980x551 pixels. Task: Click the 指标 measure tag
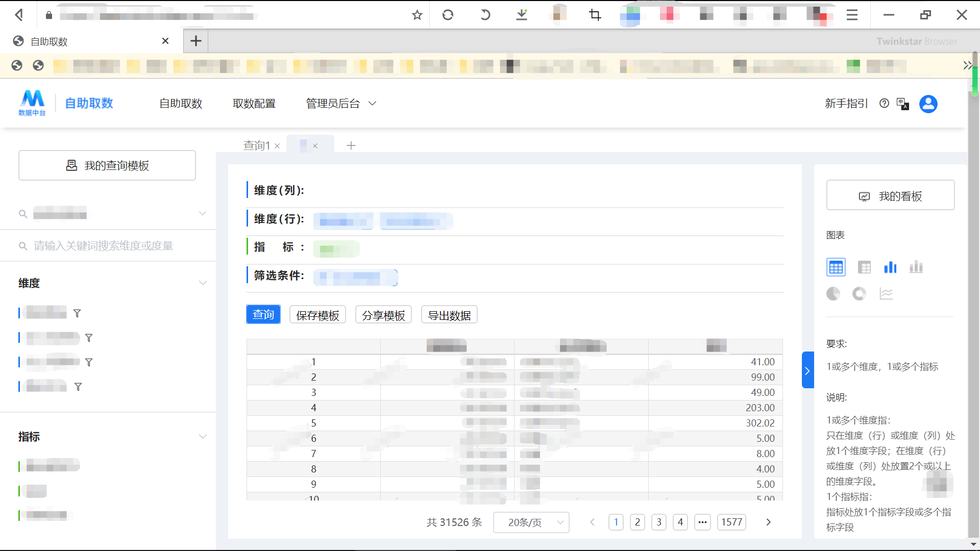click(336, 249)
